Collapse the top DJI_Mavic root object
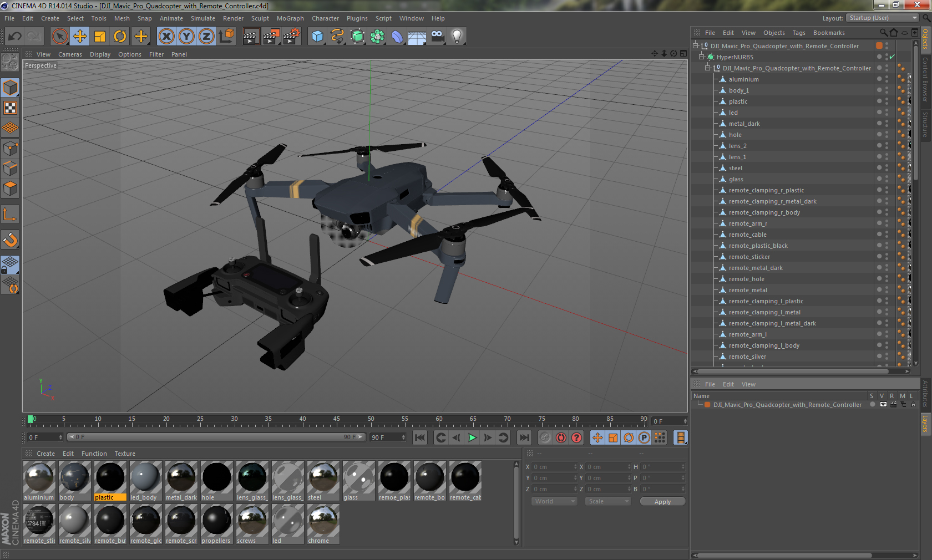 (695, 46)
